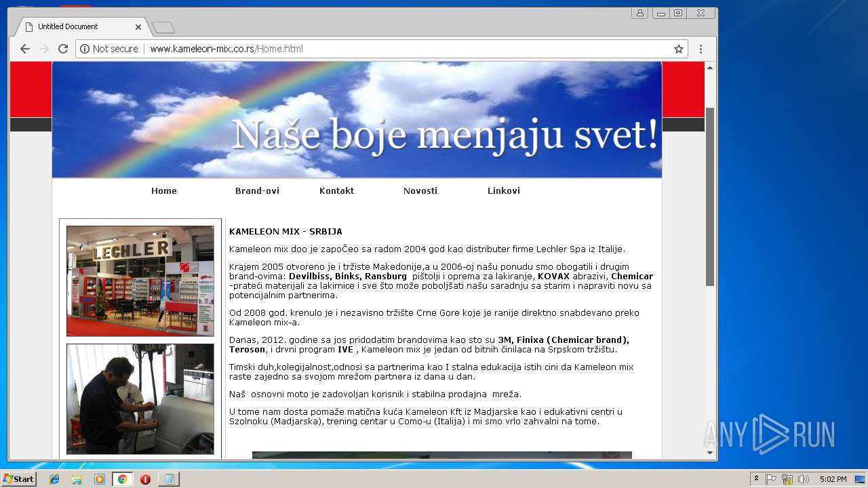The height and width of the screenshot is (488, 868).
Task: Click the rainbow banner image
Action: tap(357, 120)
